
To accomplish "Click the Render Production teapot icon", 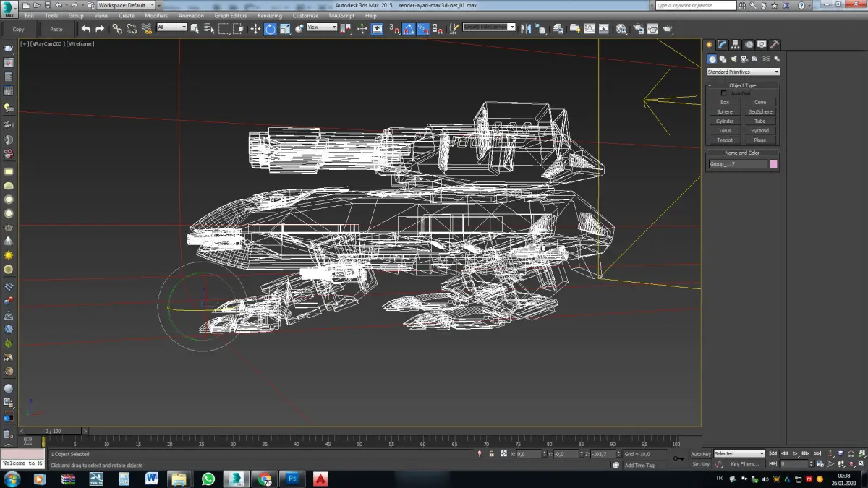I will (x=667, y=29).
